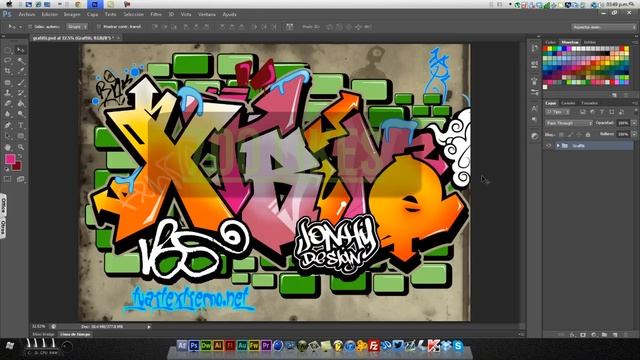Toggle the layer filter switch
The height and width of the screenshot is (360, 640).
point(635,111)
